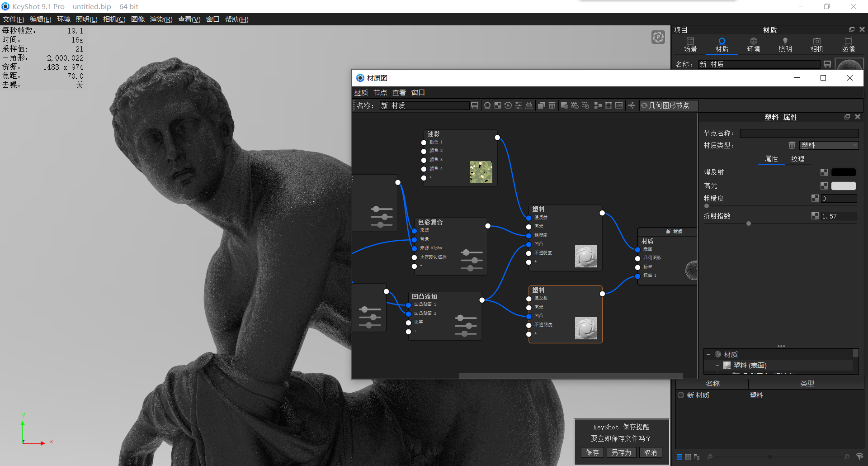The height and width of the screenshot is (466, 868).
Task: Click 另存为 in the save reminder dialog
Action: 621,452
